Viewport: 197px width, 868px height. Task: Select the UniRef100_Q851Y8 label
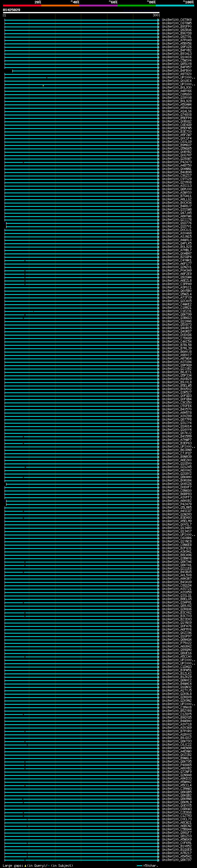pos(177,64)
